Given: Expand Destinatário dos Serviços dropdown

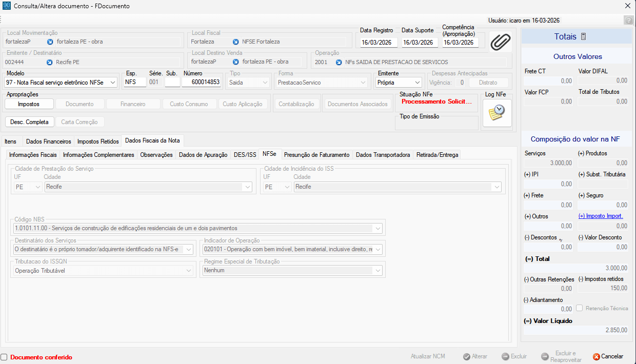Looking at the screenshot, I should click(x=189, y=249).
